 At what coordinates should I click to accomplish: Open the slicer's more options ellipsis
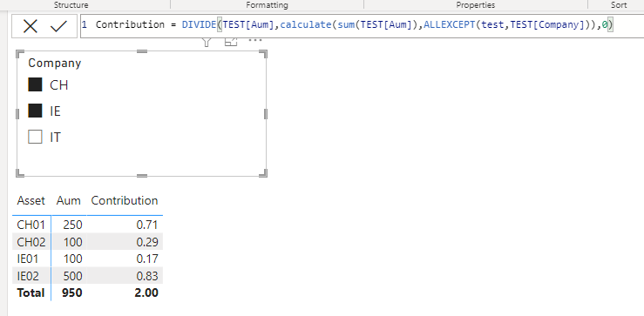point(255,40)
